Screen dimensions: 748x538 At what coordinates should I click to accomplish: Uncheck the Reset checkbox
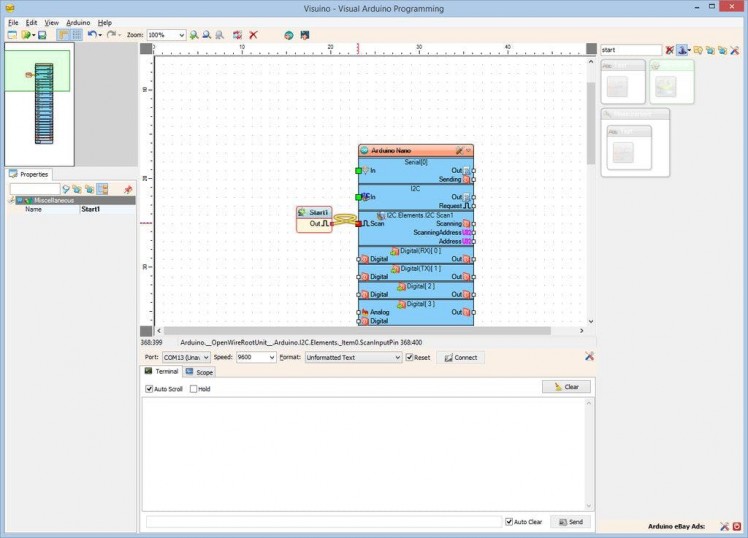pyautogui.click(x=409, y=357)
